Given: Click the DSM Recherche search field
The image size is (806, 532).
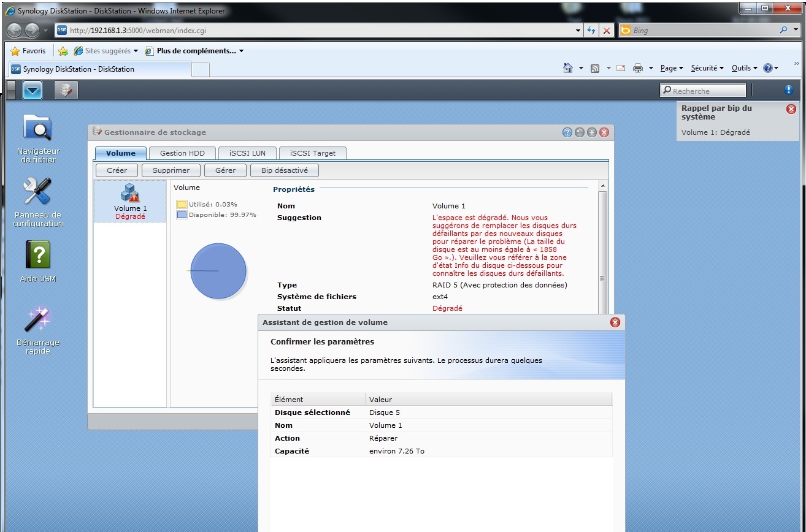Looking at the screenshot, I should [x=703, y=91].
